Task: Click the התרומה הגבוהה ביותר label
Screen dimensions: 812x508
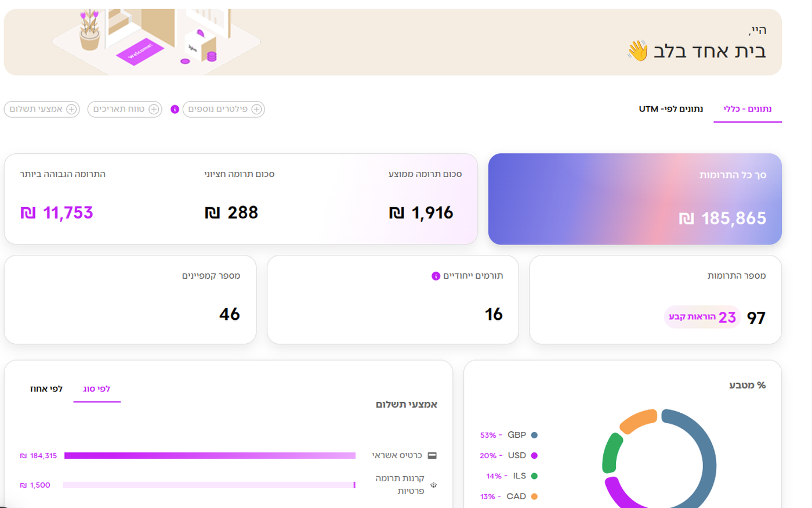Action: pyautogui.click(x=63, y=174)
